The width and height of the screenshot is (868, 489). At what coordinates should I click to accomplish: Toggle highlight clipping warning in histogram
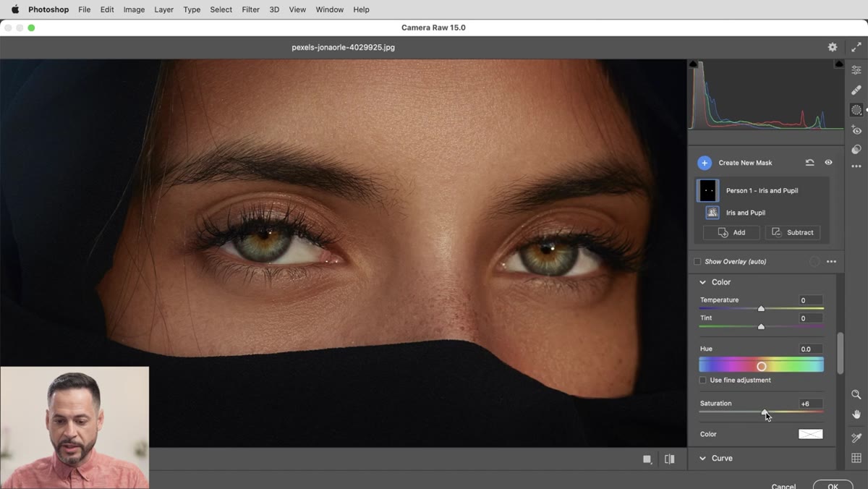click(839, 64)
